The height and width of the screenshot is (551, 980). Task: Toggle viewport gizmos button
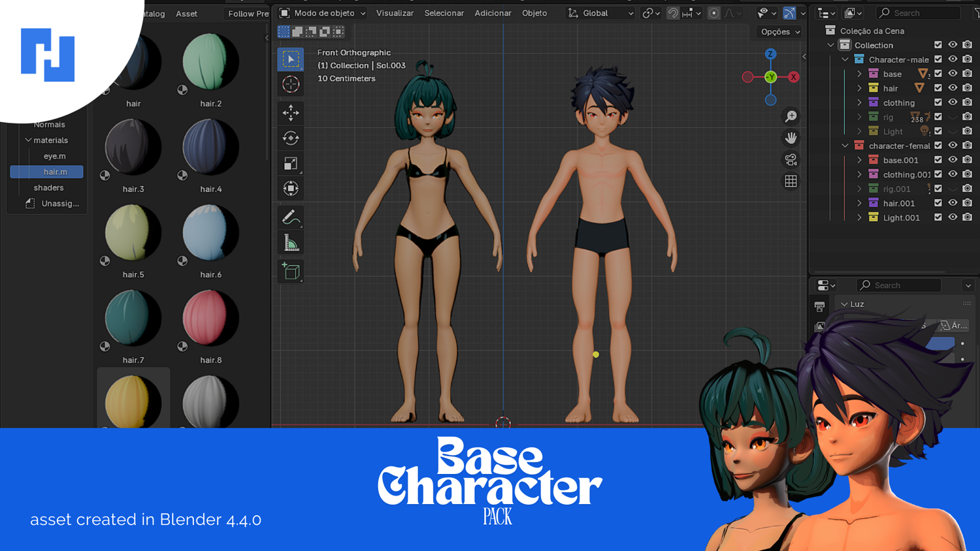coord(789,13)
